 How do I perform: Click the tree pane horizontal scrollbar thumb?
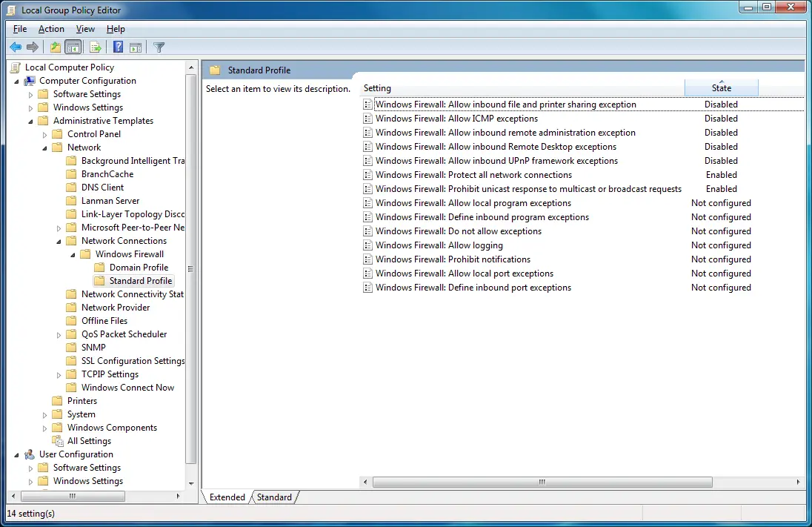[x=73, y=497]
